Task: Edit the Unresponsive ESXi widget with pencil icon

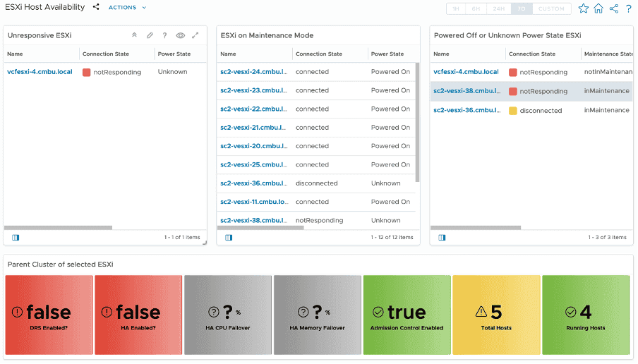Action: tap(150, 35)
